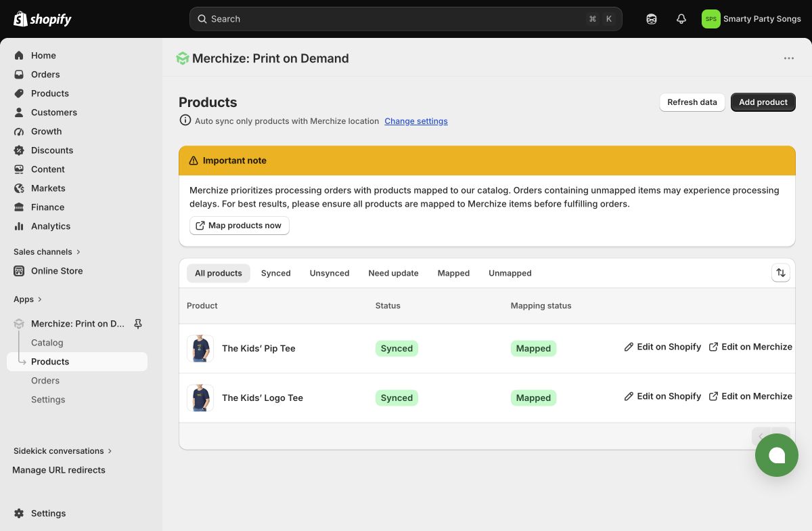The height and width of the screenshot is (531, 812).
Task: Open the SPS store avatar
Action: [711, 19]
